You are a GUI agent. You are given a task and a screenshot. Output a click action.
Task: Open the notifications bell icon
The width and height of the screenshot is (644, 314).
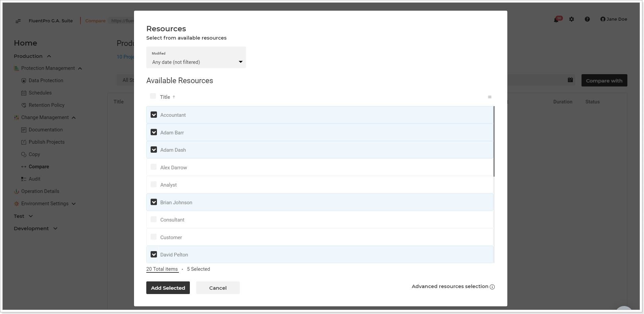[556, 20]
